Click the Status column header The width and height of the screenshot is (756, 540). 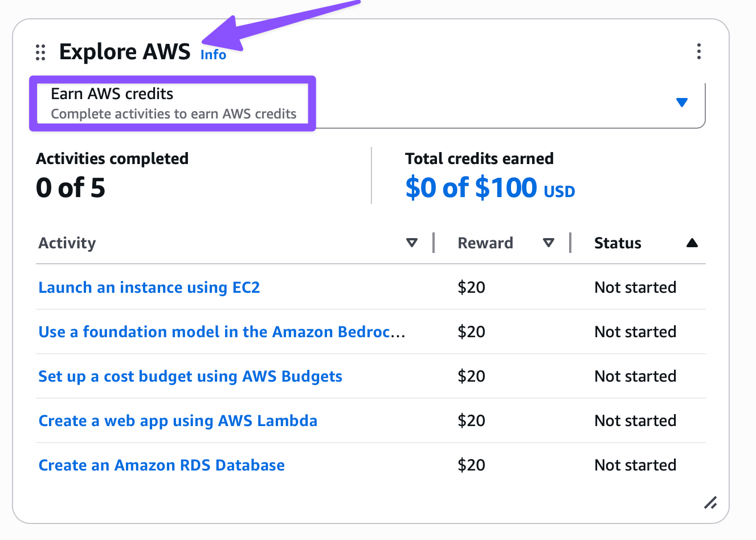click(x=618, y=243)
